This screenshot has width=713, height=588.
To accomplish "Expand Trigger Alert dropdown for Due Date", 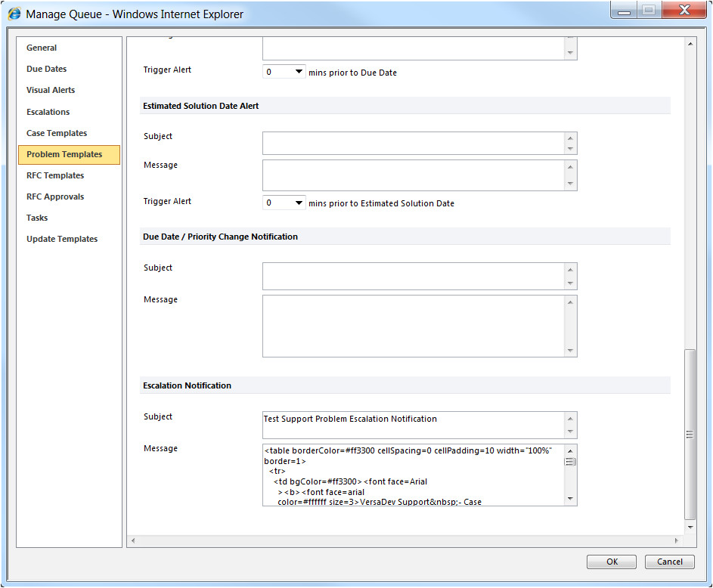I will coord(284,73).
